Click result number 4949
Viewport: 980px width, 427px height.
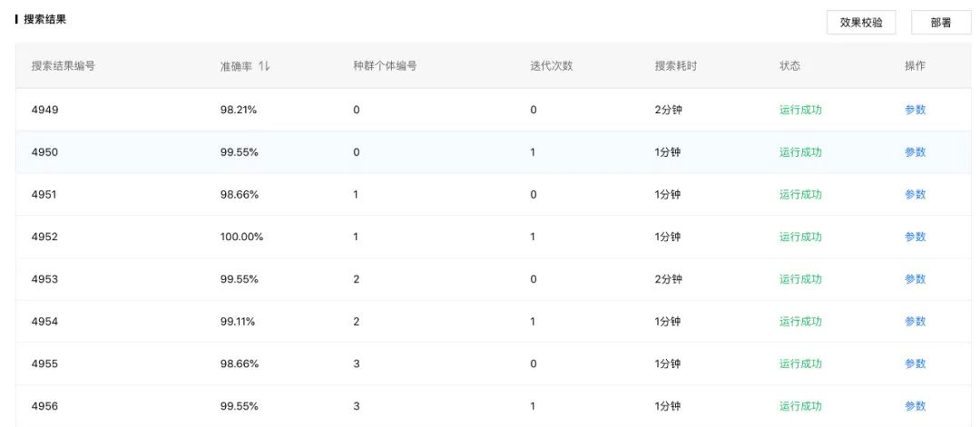tap(44, 110)
